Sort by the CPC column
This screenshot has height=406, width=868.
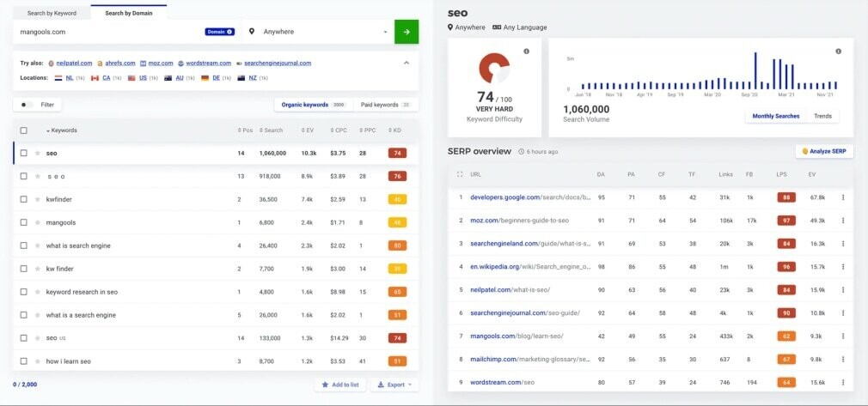pyautogui.click(x=339, y=130)
